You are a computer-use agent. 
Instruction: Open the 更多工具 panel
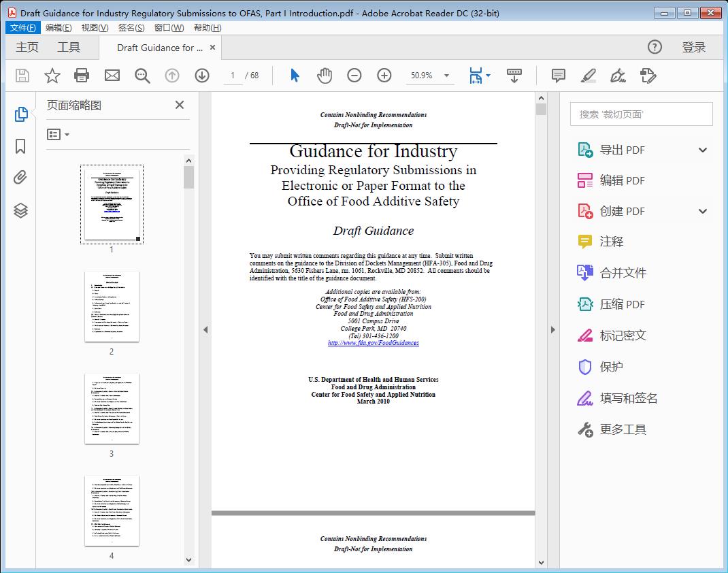coord(623,429)
